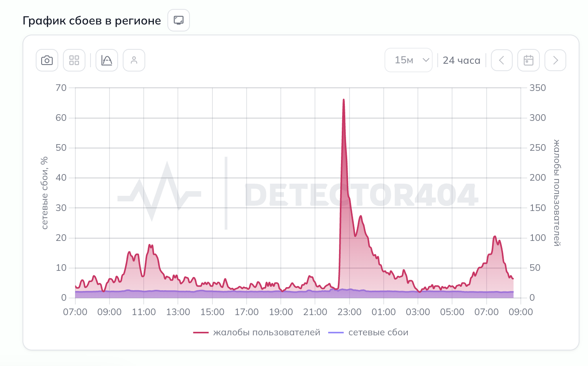The image size is (588, 366).
Task: Click the 23:00 label on the time axis
Action: [350, 312]
